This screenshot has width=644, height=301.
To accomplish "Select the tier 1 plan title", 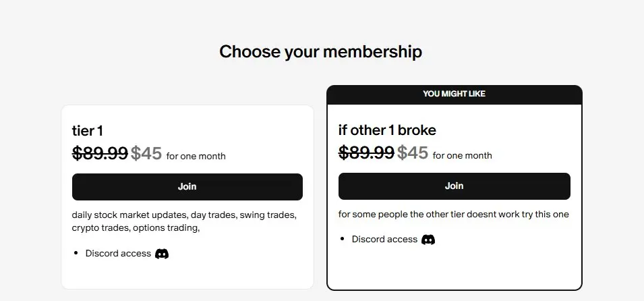I will pyautogui.click(x=88, y=131).
